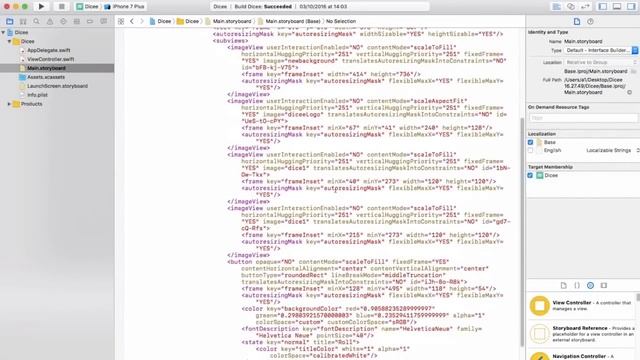Open LaunchScreen.storyboard in navigator
The image size is (640, 360).
(58, 86)
